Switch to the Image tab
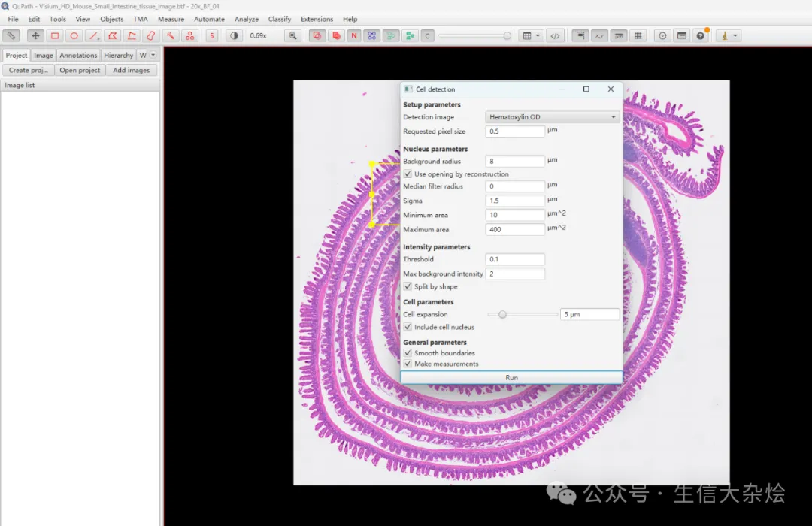The width and height of the screenshot is (812, 526). tap(44, 55)
